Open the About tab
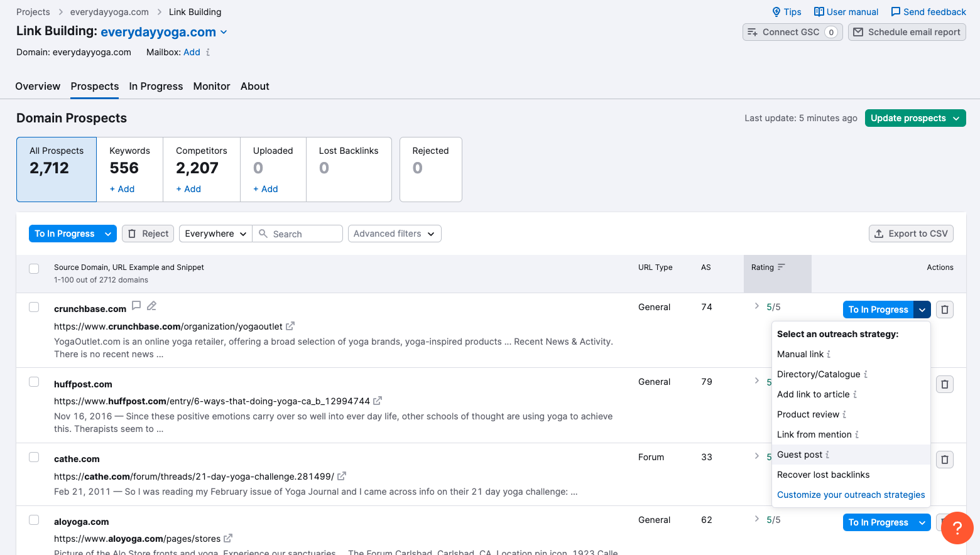 click(x=254, y=87)
